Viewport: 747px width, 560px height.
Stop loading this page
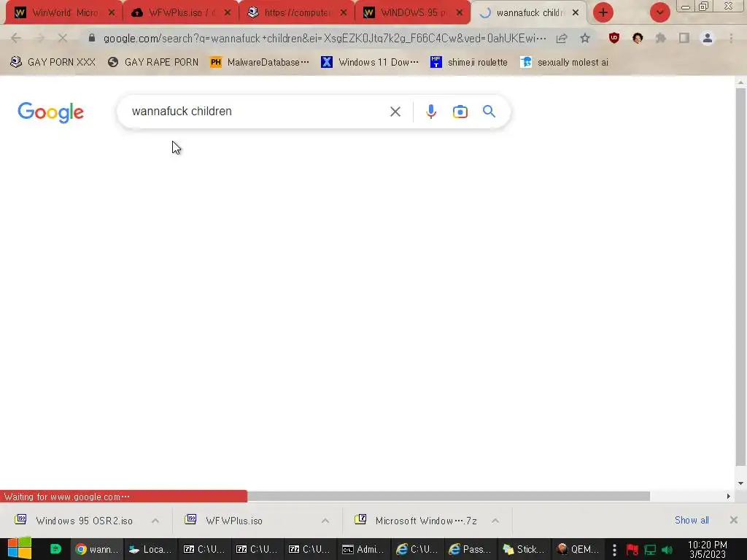pos(63,38)
